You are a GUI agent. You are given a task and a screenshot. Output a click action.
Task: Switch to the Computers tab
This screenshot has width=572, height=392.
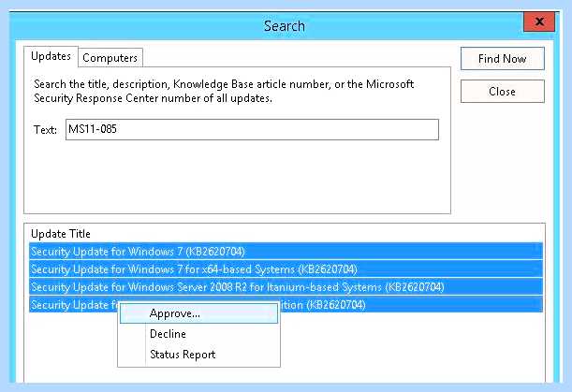click(110, 58)
